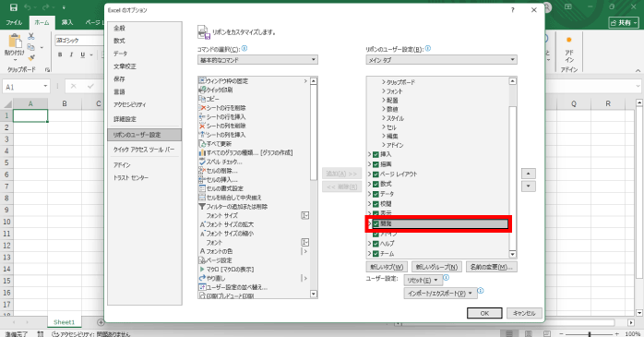
Task: Select シートの列を削除 command
Action: click(253, 126)
